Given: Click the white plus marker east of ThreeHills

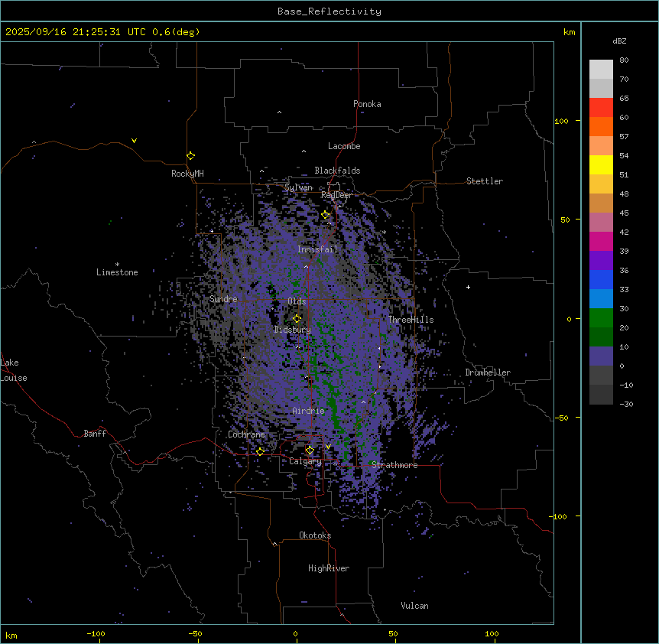Looking at the screenshot, I should 468,287.
